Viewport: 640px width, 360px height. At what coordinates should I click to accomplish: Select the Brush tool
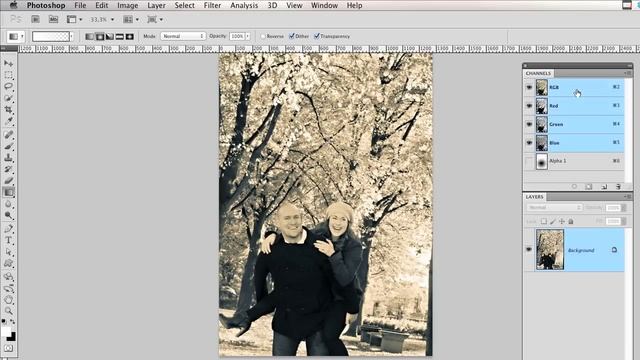pyautogui.click(x=9, y=146)
